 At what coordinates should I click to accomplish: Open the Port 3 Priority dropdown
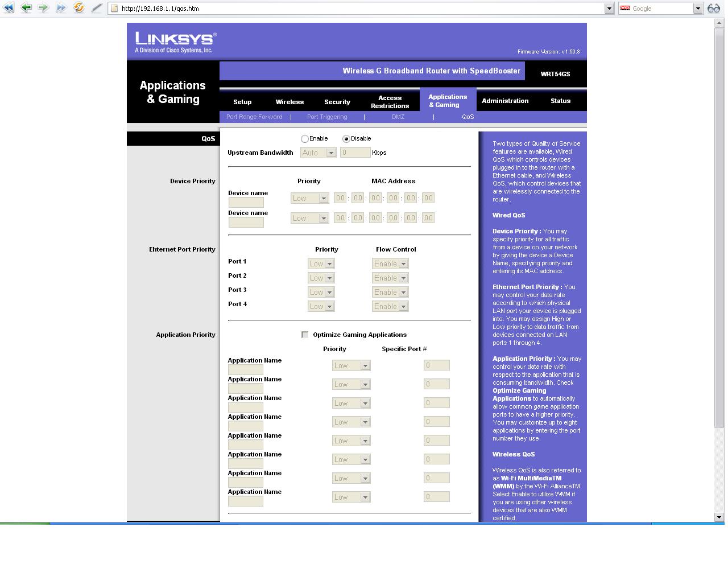pyautogui.click(x=321, y=292)
